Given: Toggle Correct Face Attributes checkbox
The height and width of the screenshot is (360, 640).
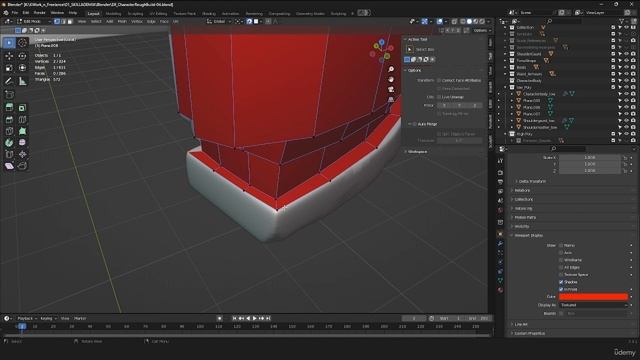Looking at the screenshot, I should pos(439,80).
